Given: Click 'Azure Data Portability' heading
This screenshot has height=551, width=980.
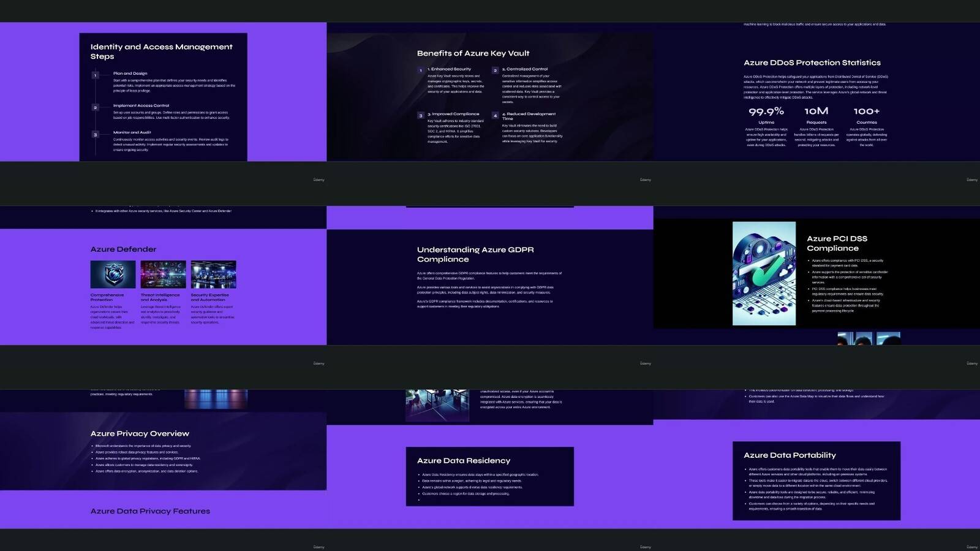Looking at the screenshot, I should point(790,455).
